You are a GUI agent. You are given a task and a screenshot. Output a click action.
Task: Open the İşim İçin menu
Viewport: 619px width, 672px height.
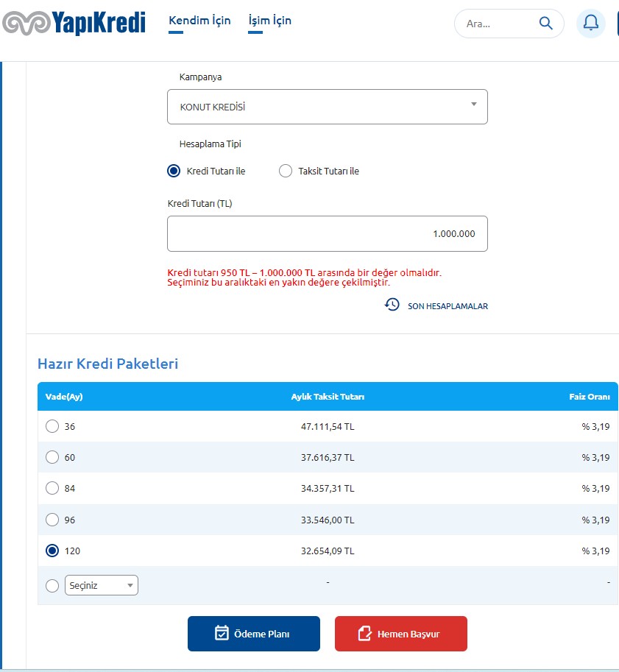point(270,21)
